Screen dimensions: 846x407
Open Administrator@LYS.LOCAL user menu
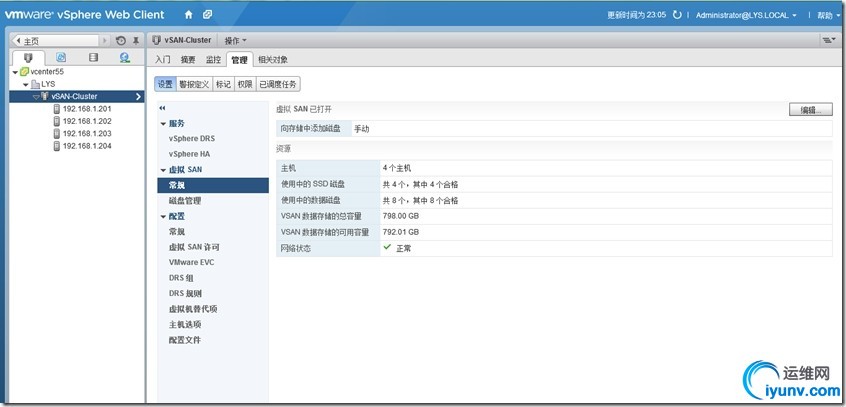coord(746,15)
